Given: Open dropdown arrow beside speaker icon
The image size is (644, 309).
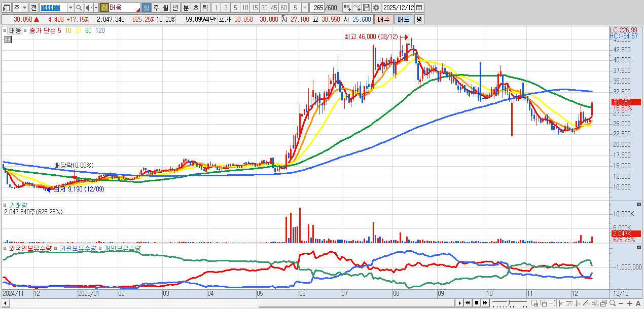Looking at the screenshot, I should (96, 8).
